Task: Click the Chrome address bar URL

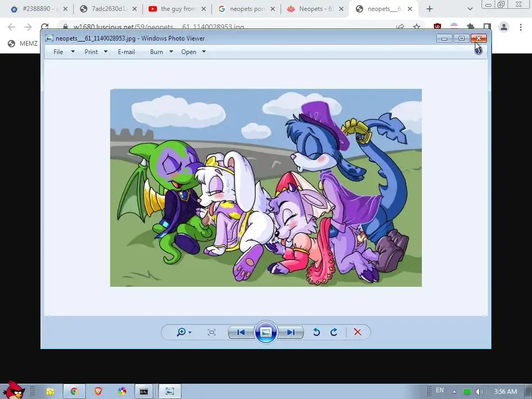Action: pos(159,27)
